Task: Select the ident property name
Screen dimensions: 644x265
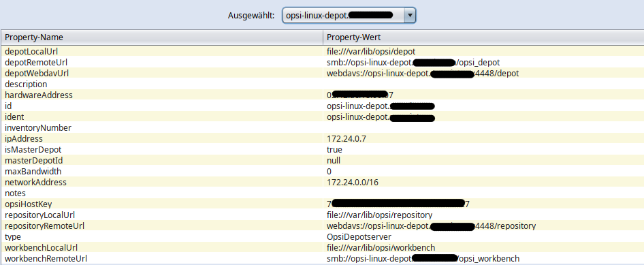Action: 14,116
